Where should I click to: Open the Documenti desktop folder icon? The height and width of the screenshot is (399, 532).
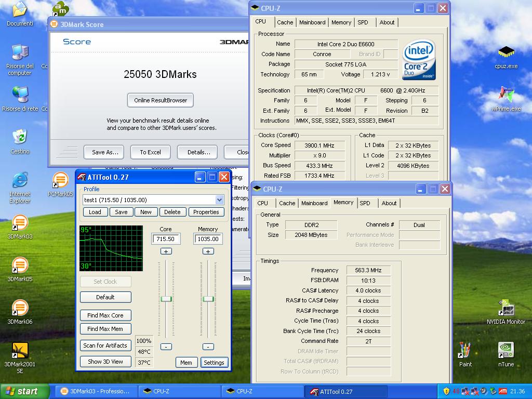pos(20,14)
